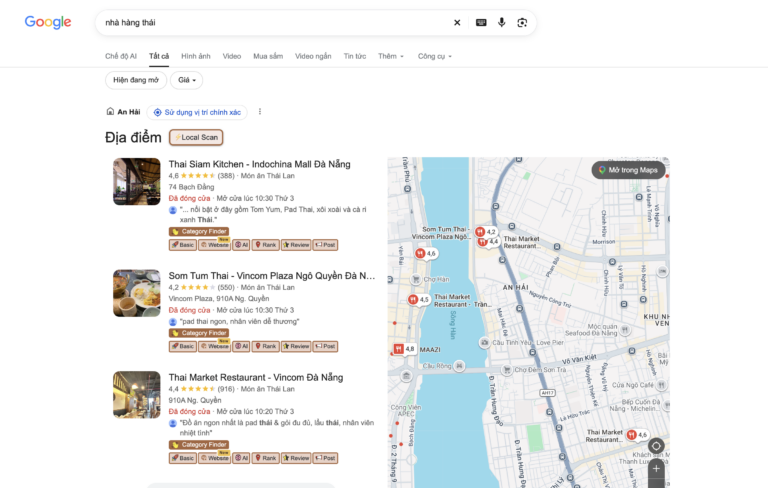Viewport: 768px width, 488px height.
Task: Click Basic tool for Som Tum Thai
Action: point(183,346)
